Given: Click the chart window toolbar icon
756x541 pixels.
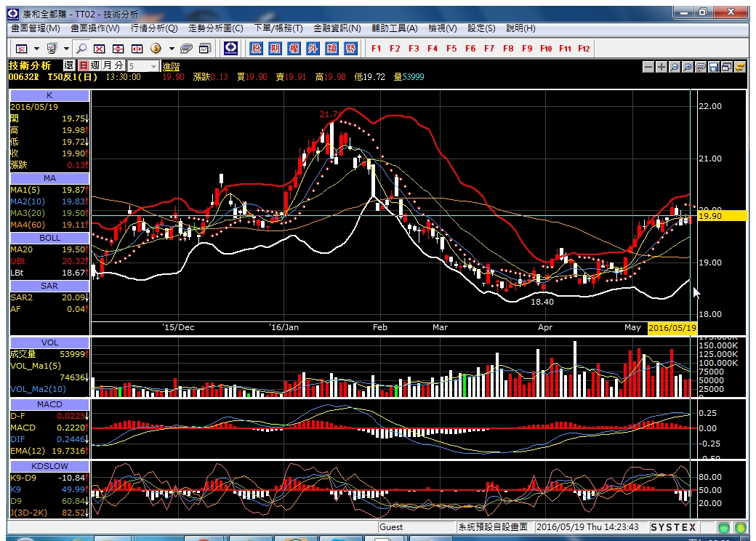Looking at the screenshot, I should click(205, 49).
